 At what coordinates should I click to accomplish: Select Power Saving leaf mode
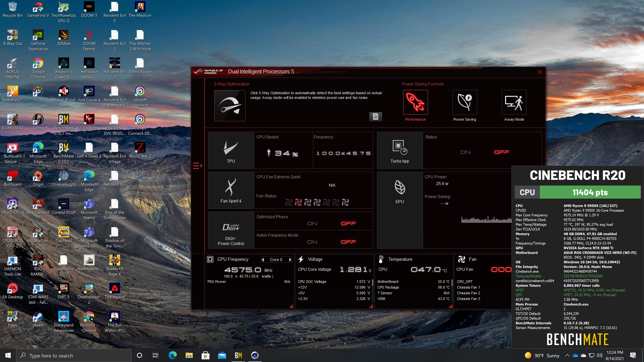[x=465, y=102]
